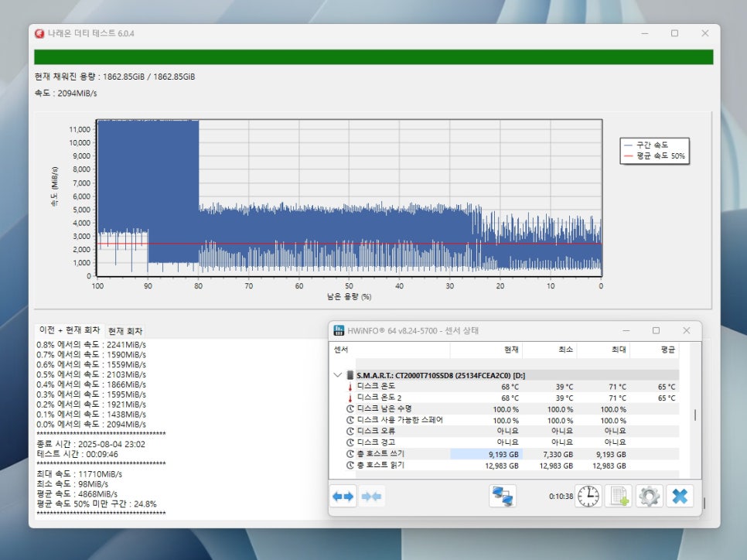Select the '총 호스트 쓰기' sensor row

click(x=512, y=454)
